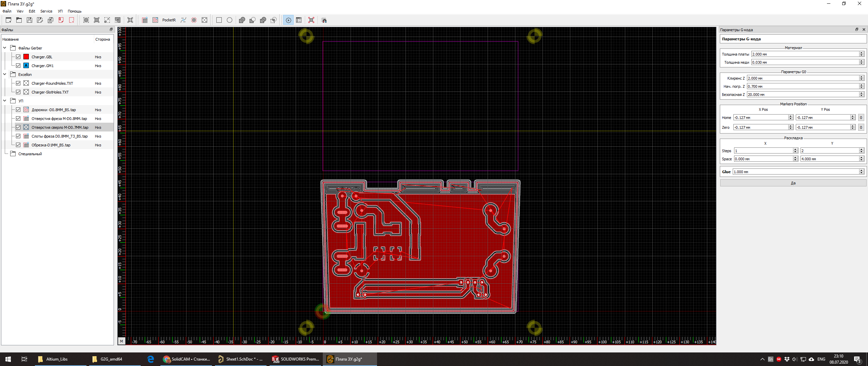The height and width of the screenshot is (366, 868).
Task: Click the PocketR toolbar button
Action: [169, 20]
